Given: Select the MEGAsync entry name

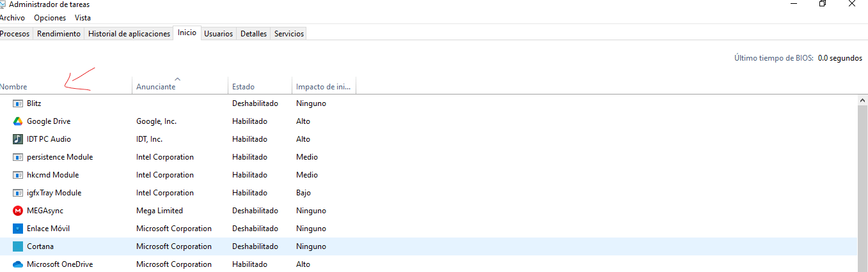Looking at the screenshot, I should click(x=45, y=211).
